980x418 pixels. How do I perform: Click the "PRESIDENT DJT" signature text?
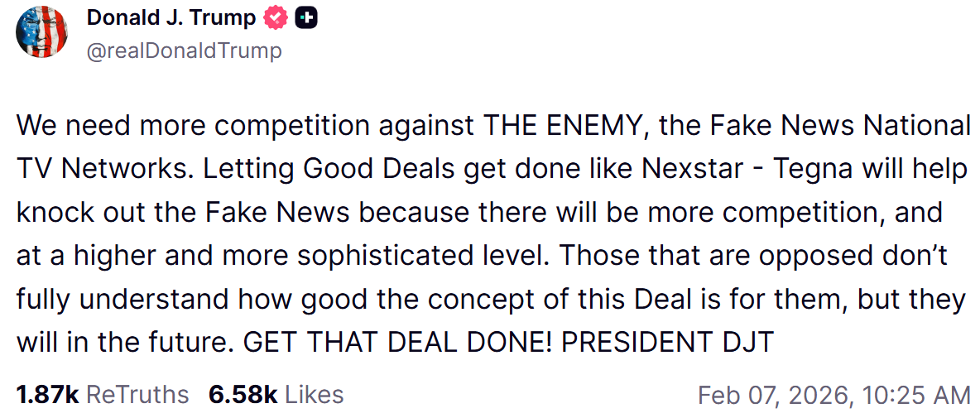tap(667, 341)
